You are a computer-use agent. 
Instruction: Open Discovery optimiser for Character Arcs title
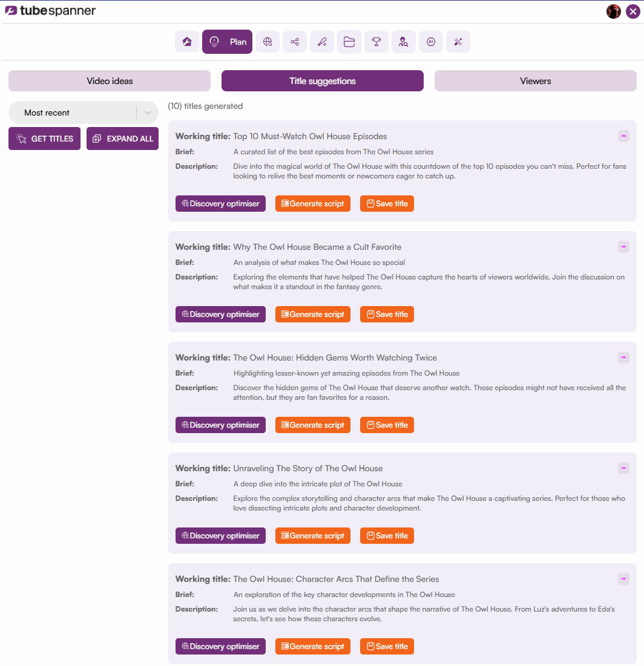(x=220, y=647)
